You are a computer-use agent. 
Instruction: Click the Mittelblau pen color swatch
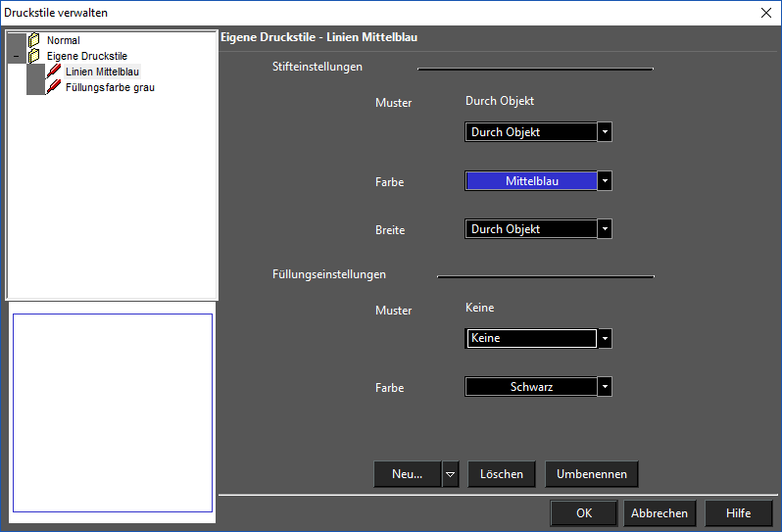point(531,180)
